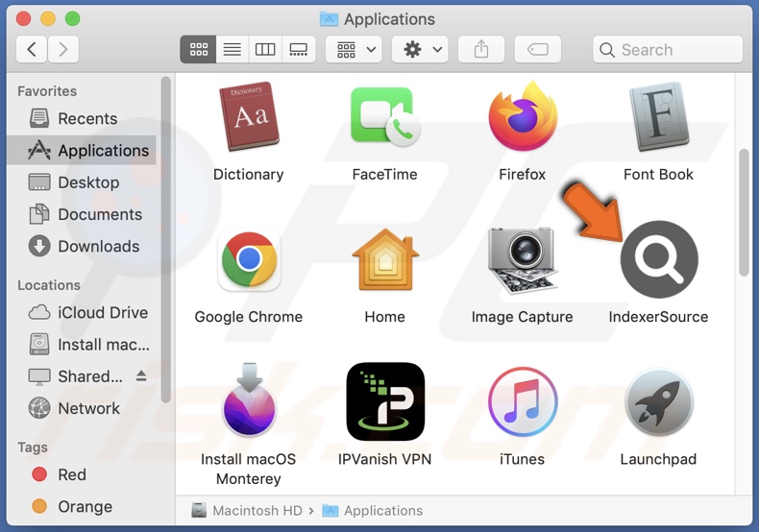Select the IPVanish VPN app icon
This screenshot has width=759, height=532.
(385, 401)
